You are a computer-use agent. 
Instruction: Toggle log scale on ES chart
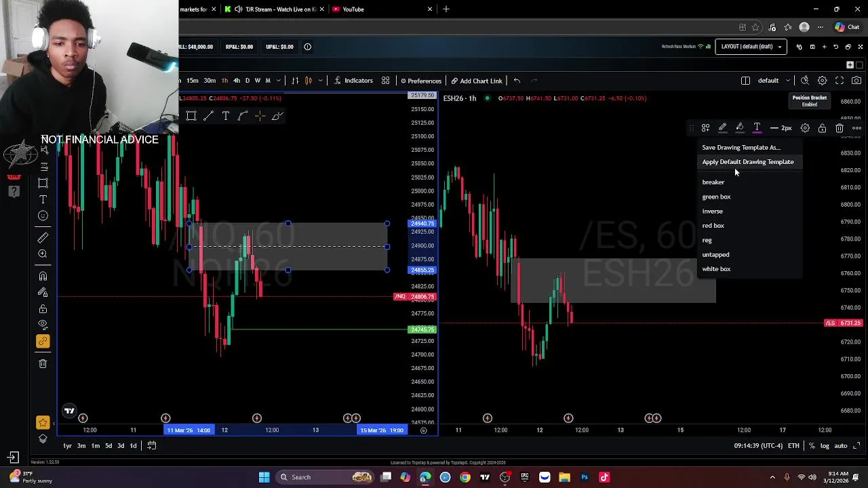825,445
